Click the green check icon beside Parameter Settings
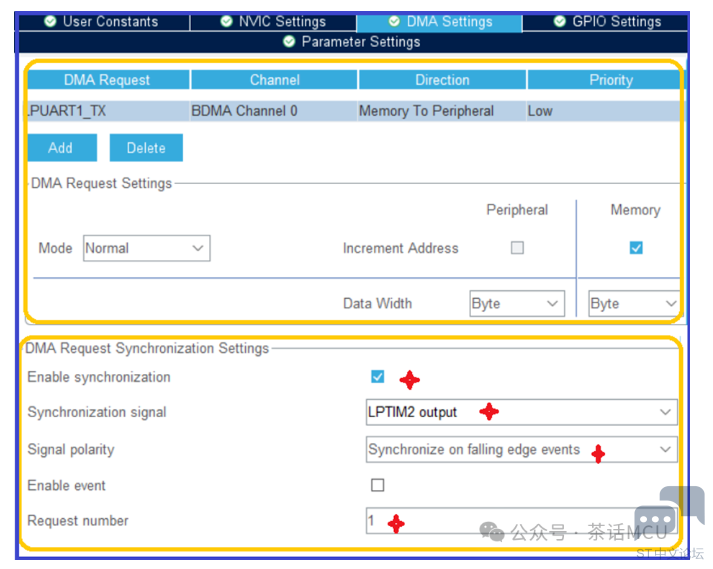Image resolution: width=713 pixels, height=569 pixels. (x=290, y=42)
